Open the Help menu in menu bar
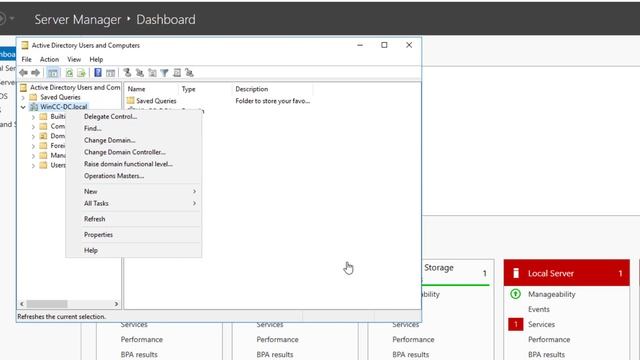640x360 pixels. [96, 59]
